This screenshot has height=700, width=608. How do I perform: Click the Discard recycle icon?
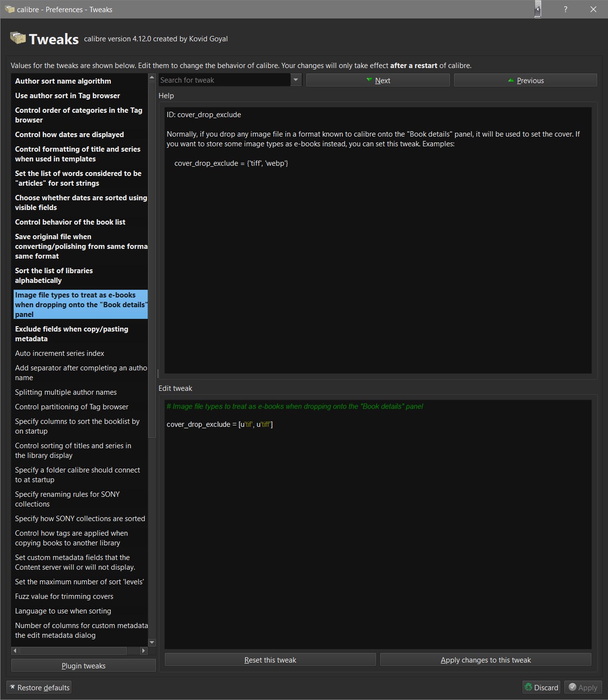tap(528, 687)
